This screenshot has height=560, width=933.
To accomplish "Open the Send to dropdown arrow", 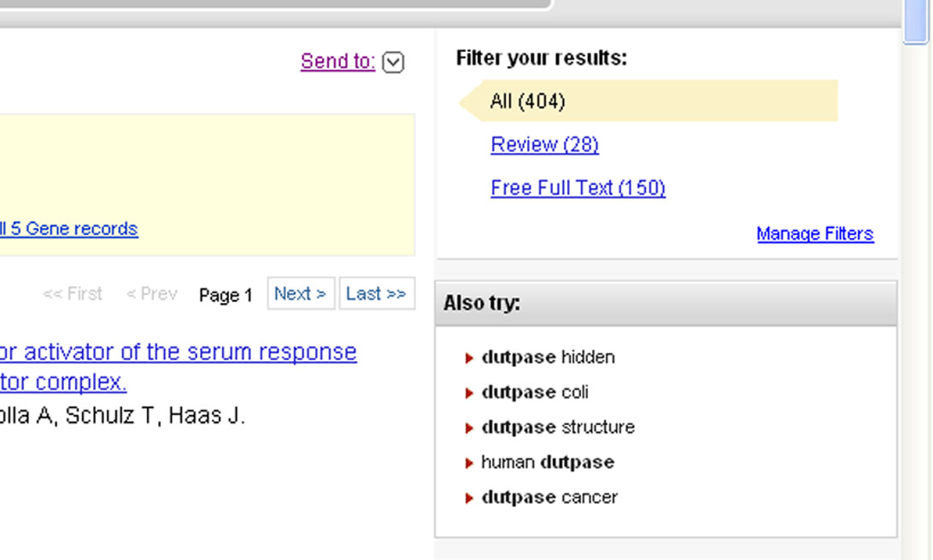I will pyautogui.click(x=393, y=62).
